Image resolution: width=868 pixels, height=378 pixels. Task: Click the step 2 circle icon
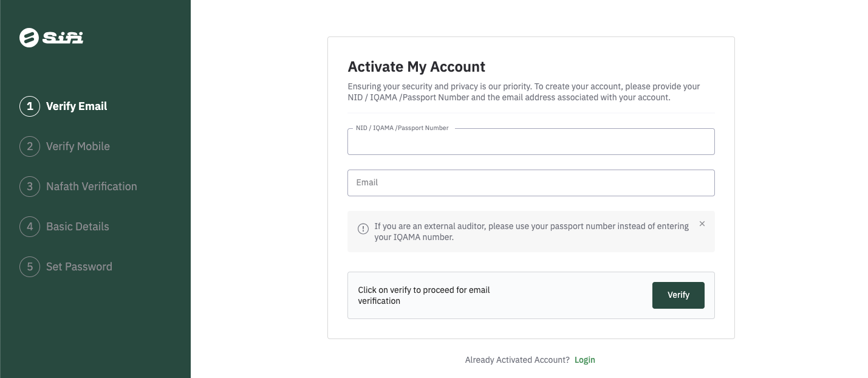click(x=30, y=146)
